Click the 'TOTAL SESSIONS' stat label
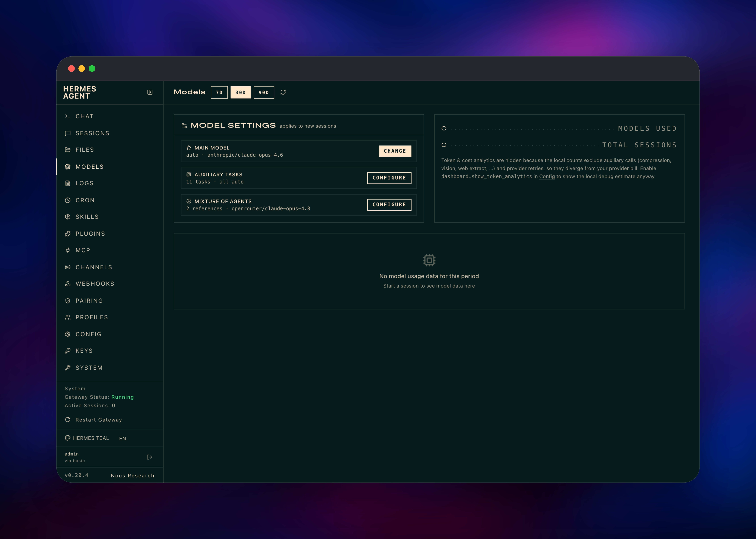The width and height of the screenshot is (756, 539). click(639, 145)
